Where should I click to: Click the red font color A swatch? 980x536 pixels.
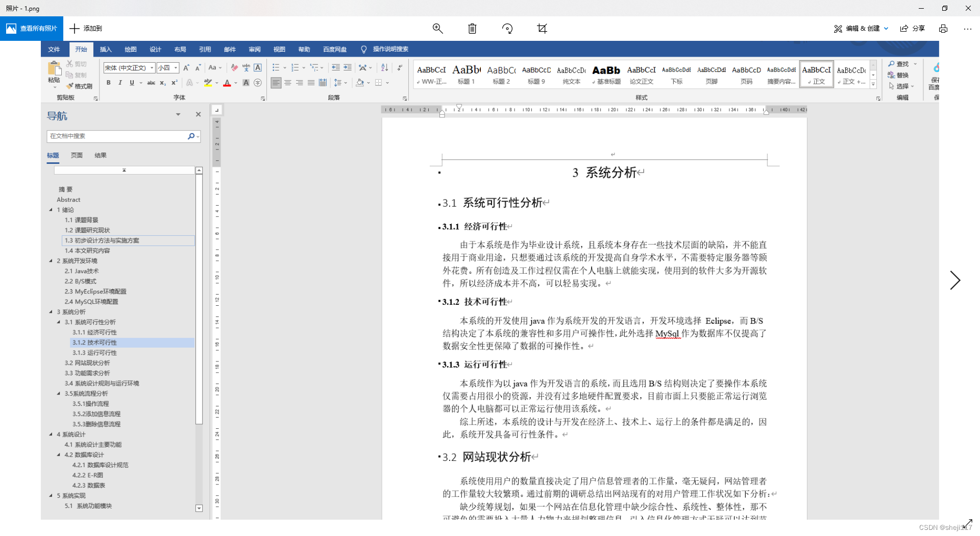pos(227,83)
